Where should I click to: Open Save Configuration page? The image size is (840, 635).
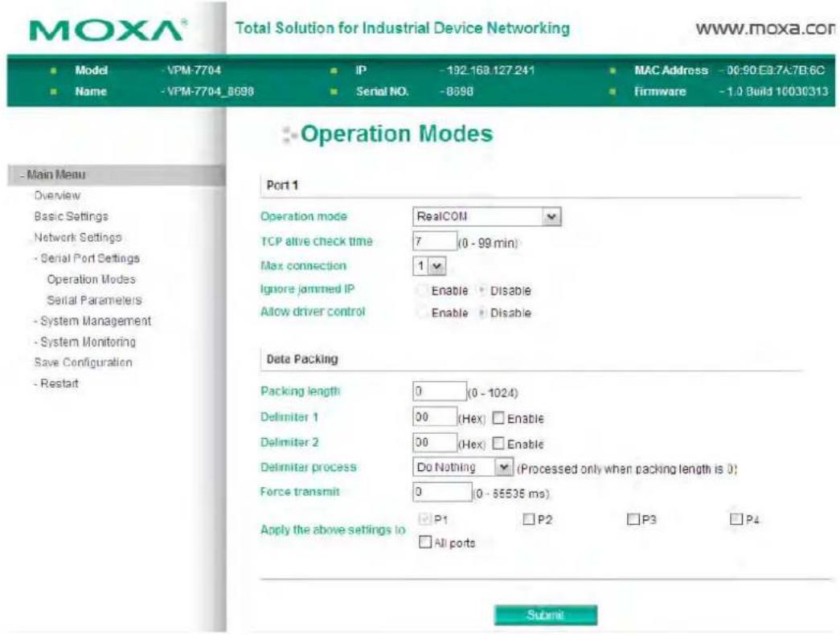[83, 363]
